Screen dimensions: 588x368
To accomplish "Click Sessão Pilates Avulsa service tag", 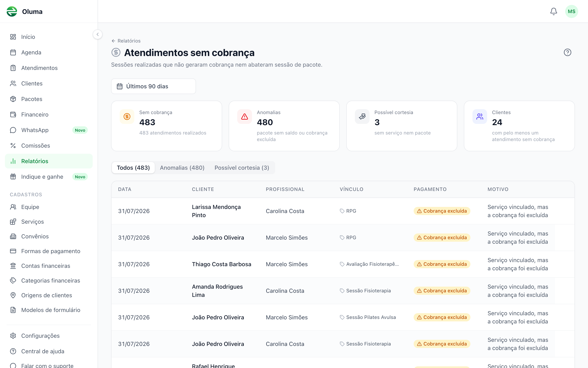I will pos(368,317).
